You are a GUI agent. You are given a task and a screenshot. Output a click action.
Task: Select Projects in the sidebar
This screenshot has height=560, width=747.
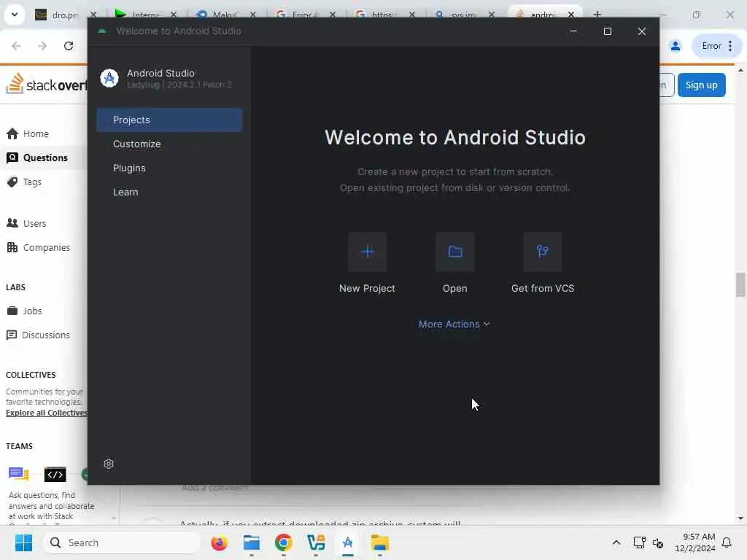click(x=169, y=120)
